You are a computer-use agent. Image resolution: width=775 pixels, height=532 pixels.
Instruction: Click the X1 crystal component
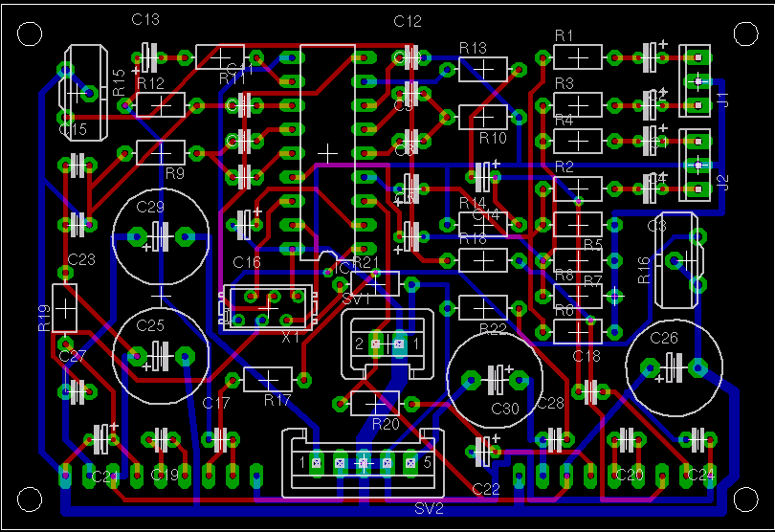coord(265,308)
